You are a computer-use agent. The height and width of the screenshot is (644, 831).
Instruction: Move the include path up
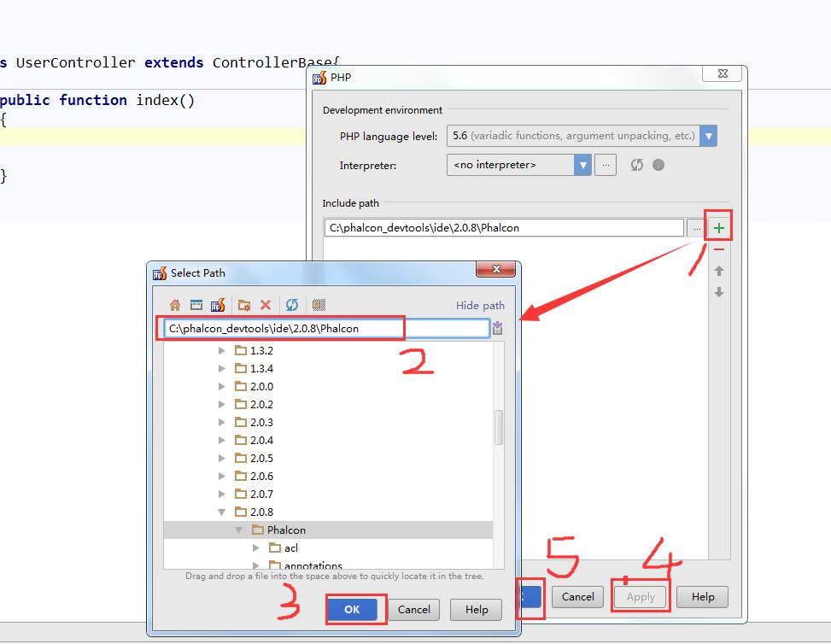(x=719, y=271)
